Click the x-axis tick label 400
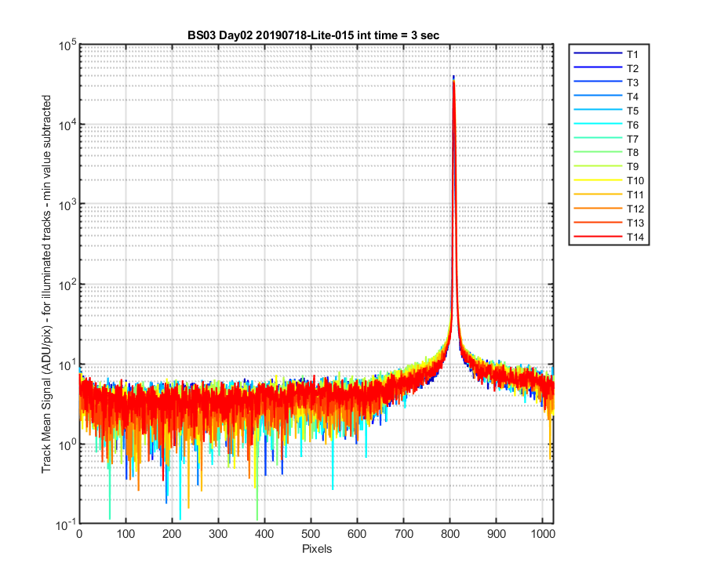Image resolution: width=706 pixels, height=588 pixels. coord(265,534)
